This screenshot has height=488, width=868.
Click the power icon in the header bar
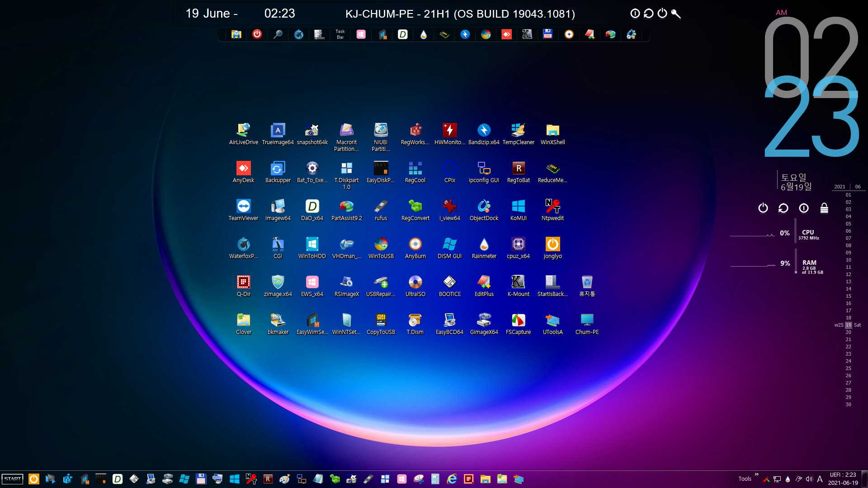point(662,14)
